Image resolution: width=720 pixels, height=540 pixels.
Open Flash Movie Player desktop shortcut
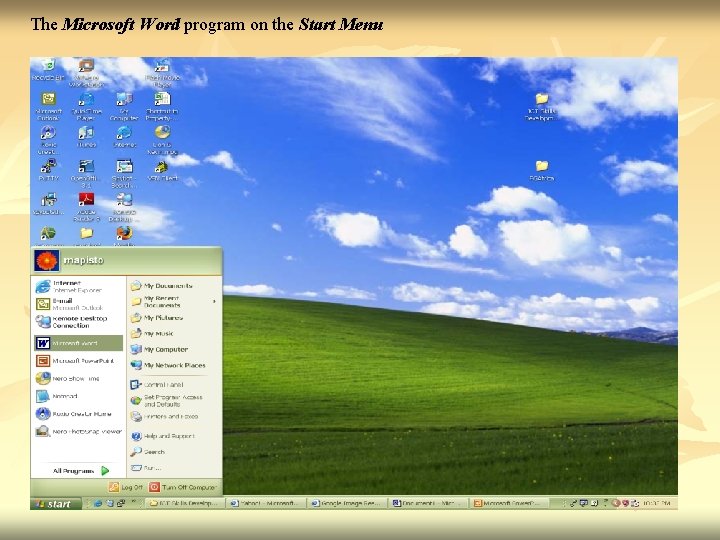162,73
